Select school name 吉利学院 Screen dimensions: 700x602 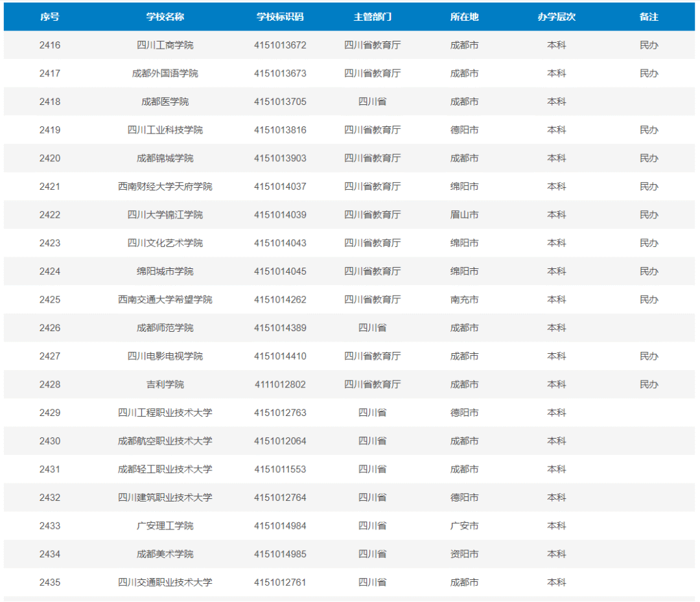click(165, 384)
